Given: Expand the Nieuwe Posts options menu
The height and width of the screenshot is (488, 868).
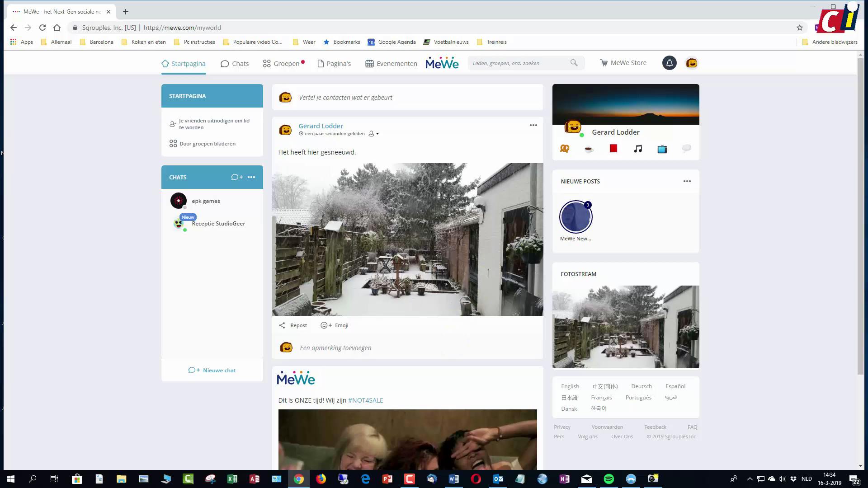Looking at the screenshot, I should (687, 181).
